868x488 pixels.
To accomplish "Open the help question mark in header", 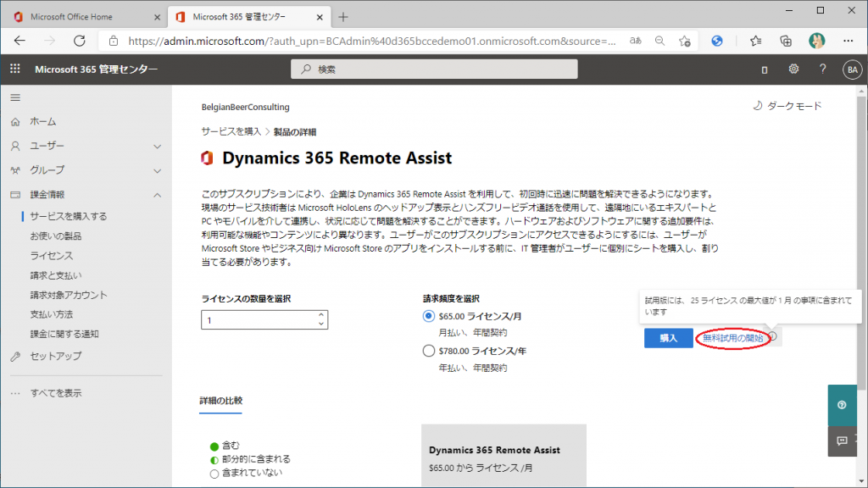I will [822, 69].
